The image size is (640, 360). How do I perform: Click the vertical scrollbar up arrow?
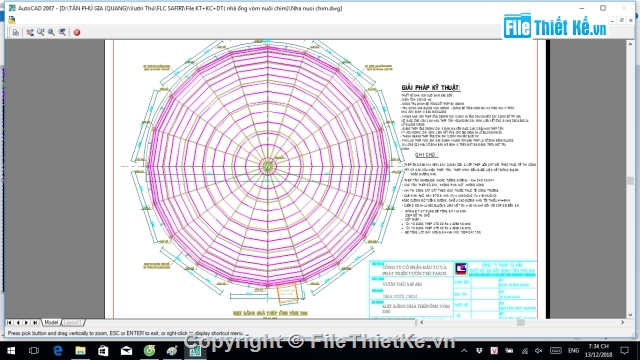(631, 44)
